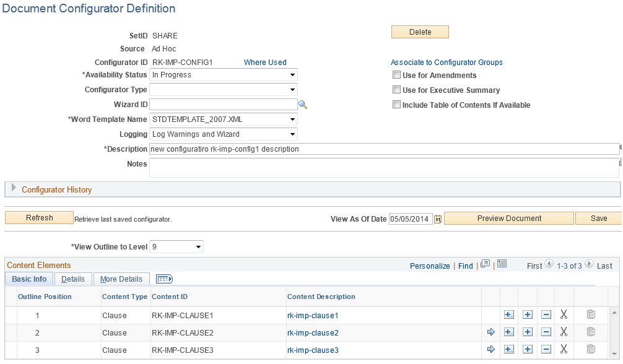The image size is (623, 364).
Task: Delete row 2 using the minus icon
Action: [546, 332]
